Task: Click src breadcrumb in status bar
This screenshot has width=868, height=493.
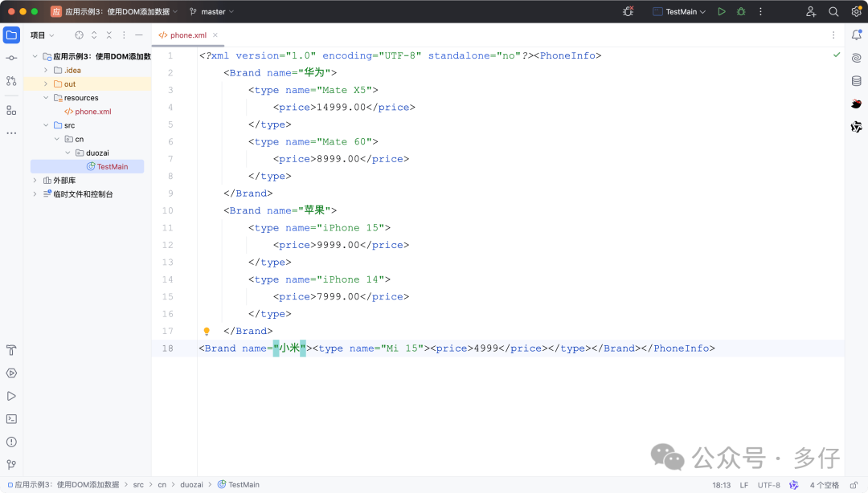Action: (x=138, y=485)
